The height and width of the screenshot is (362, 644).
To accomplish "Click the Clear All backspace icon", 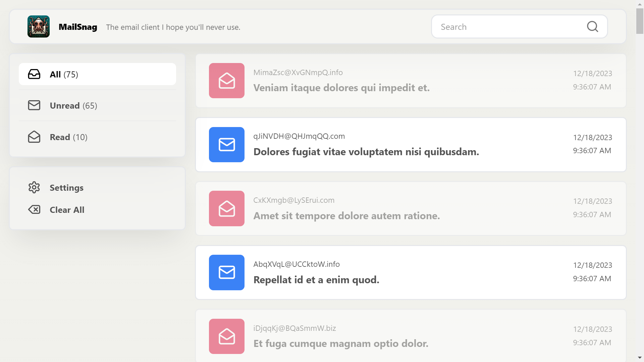I will (x=34, y=209).
